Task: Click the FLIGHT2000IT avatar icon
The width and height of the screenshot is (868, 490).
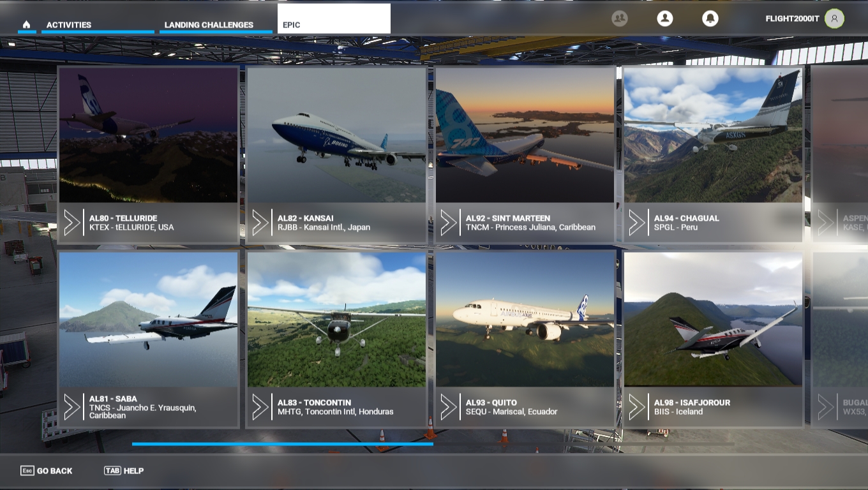Action: coord(834,19)
